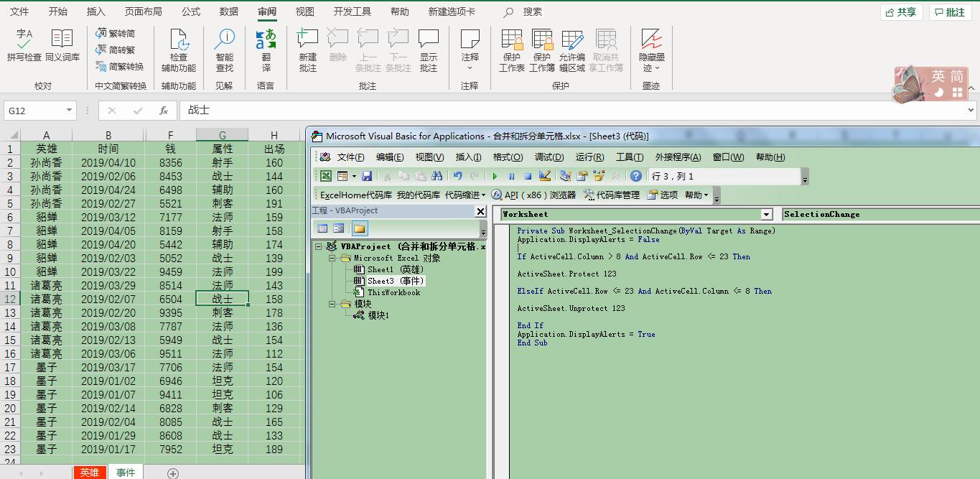This screenshot has width=980, height=479.
Task: Select ThisWorkbook in the project tree
Action: pos(393,293)
